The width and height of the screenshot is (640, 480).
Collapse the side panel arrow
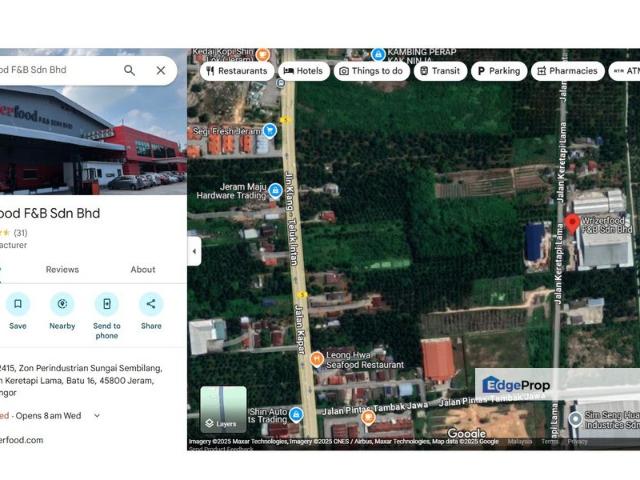point(194,251)
